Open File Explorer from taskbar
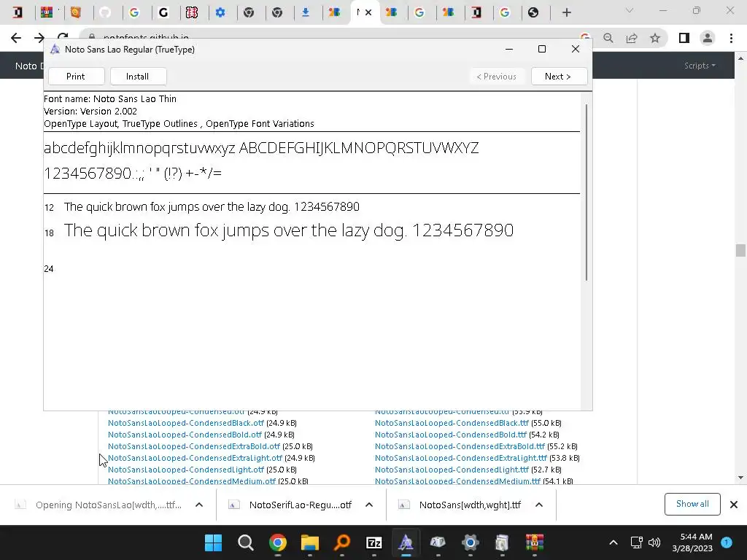 [309, 542]
